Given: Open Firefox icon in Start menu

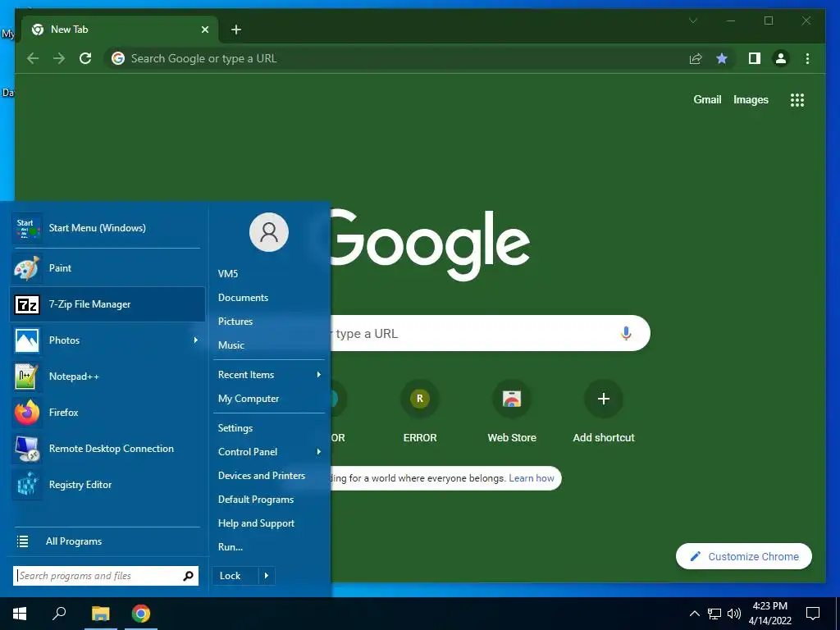Looking at the screenshot, I should tap(27, 413).
